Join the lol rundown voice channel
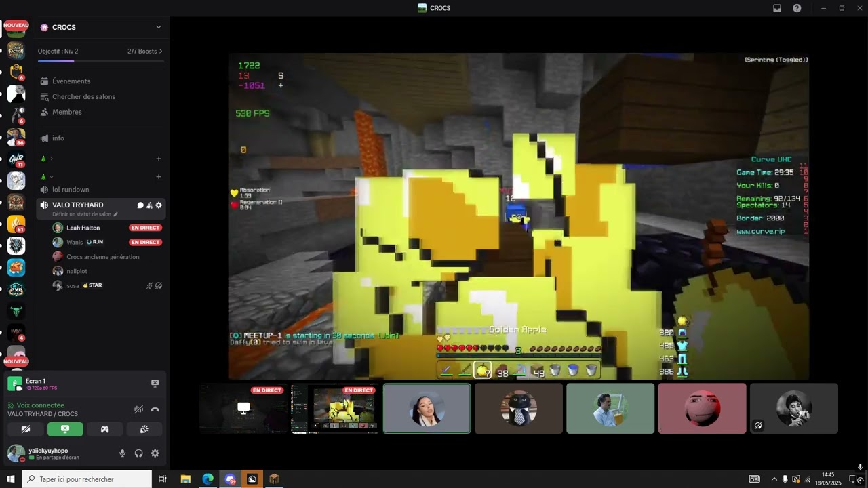Screen dimensions: 868x488 point(101,190)
